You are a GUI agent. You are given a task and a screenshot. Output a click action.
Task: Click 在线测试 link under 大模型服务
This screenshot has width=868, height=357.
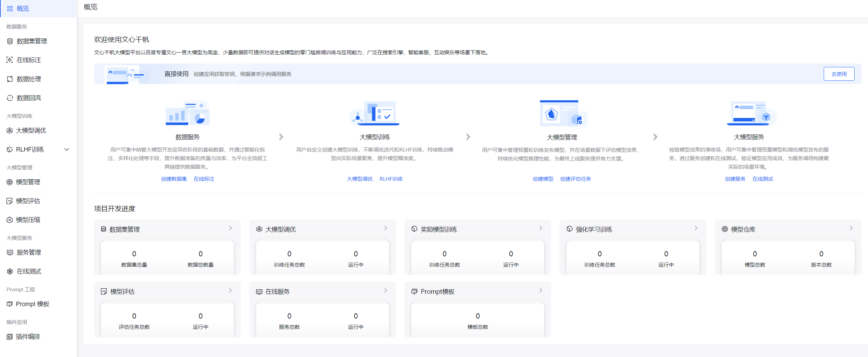(763, 179)
